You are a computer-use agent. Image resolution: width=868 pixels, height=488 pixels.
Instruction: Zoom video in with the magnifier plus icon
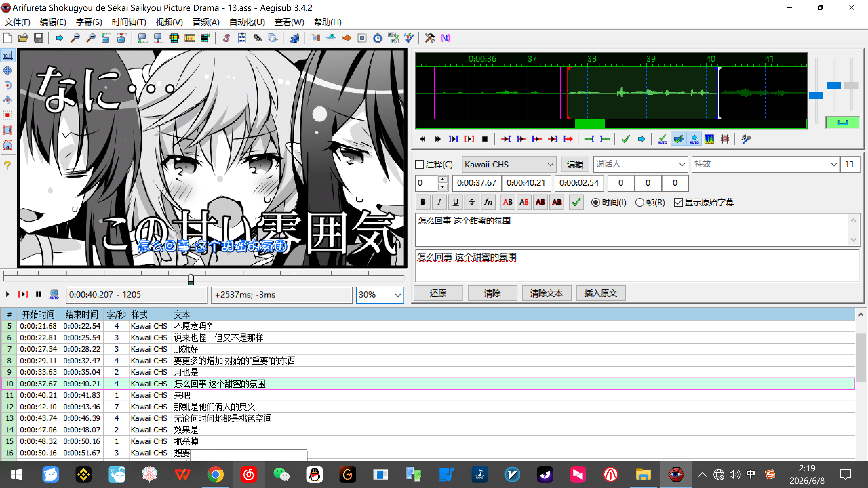[x=75, y=38]
